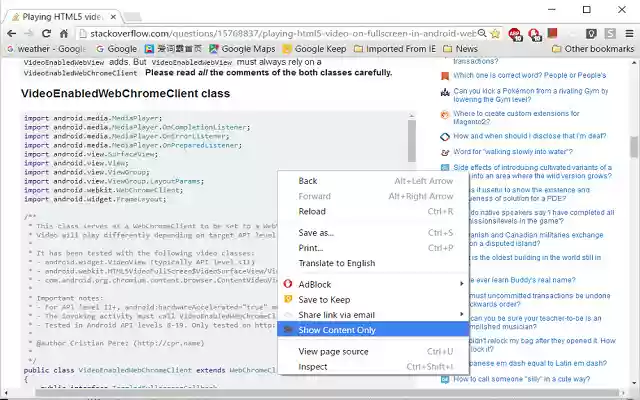Screen dimensions: 640x400
Task: Select Inspect in the context menu
Action: [x=373, y=367]
